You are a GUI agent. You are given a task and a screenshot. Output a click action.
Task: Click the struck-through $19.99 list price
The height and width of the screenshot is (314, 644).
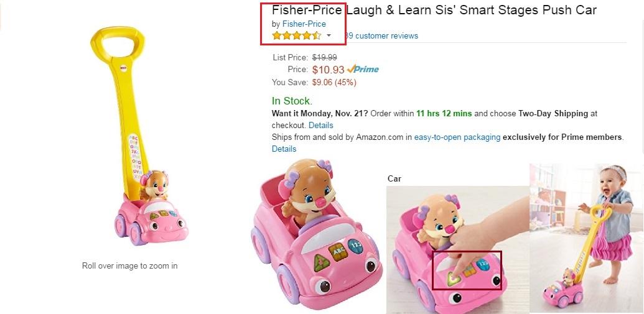click(324, 57)
